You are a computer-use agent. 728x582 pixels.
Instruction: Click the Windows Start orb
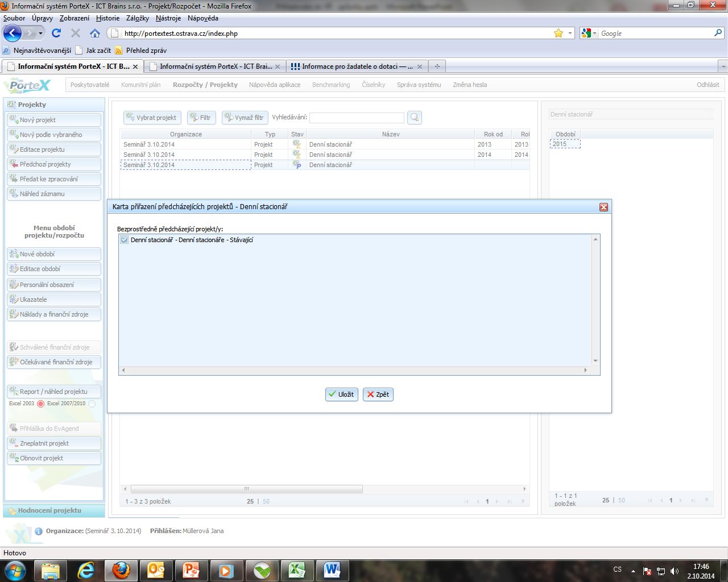point(15,570)
